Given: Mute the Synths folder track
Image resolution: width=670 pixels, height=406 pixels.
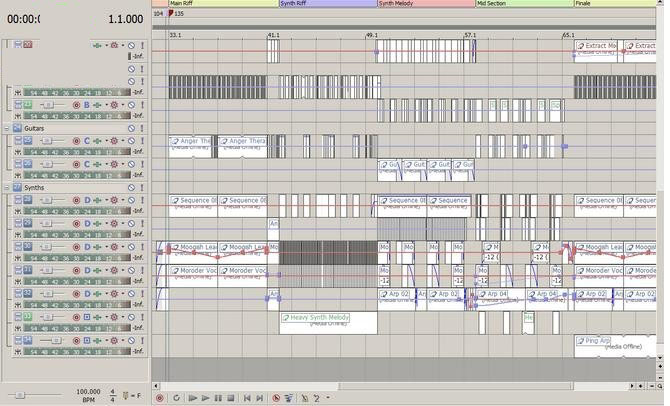Looking at the screenshot, I should 131,188.
